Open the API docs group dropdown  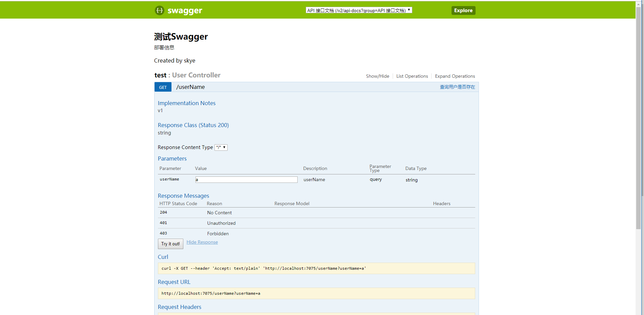[x=359, y=10]
